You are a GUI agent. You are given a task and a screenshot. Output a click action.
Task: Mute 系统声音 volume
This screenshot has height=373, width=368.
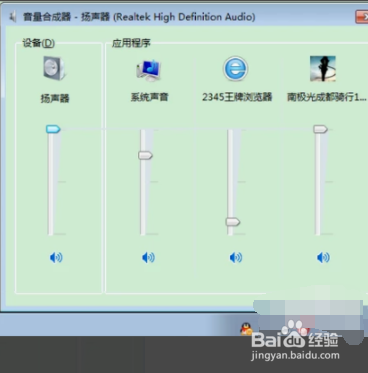(148, 257)
